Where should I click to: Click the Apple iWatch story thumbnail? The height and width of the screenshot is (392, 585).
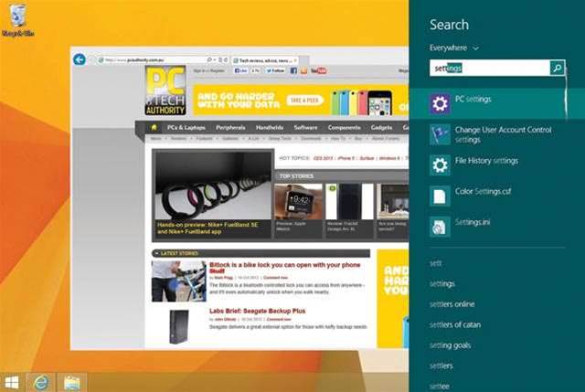[299, 201]
